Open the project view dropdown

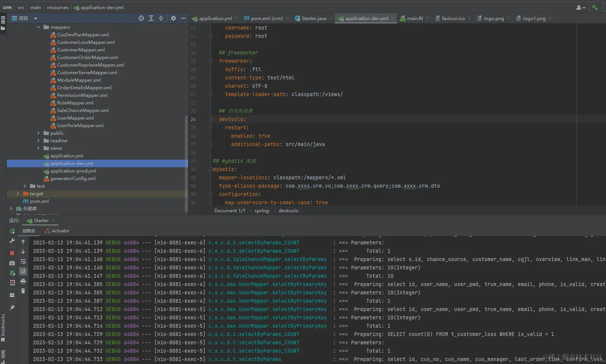(x=36, y=19)
